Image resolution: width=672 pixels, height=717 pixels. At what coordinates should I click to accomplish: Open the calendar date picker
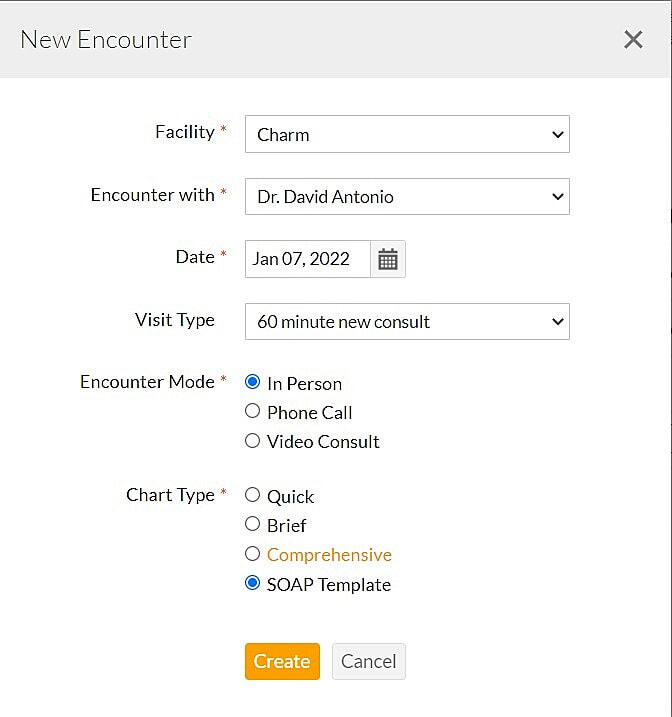(x=388, y=259)
